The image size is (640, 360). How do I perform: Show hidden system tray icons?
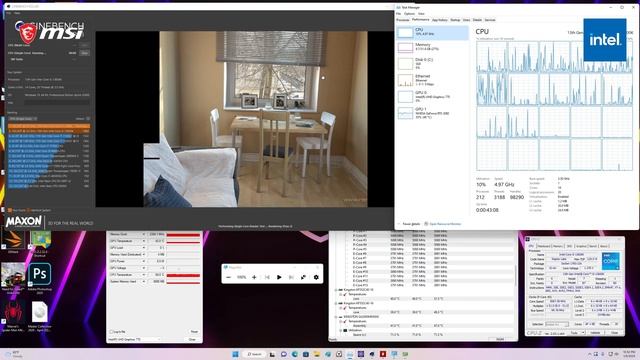(x=589, y=354)
